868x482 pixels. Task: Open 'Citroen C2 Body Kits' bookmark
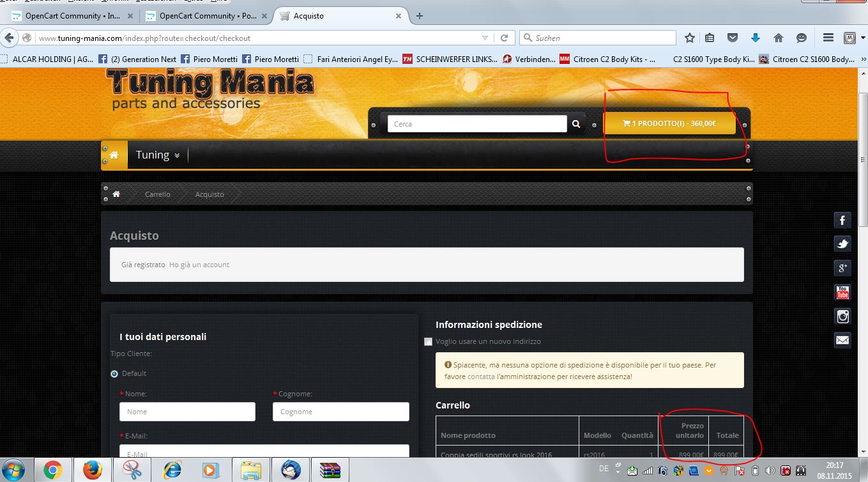[x=607, y=59]
